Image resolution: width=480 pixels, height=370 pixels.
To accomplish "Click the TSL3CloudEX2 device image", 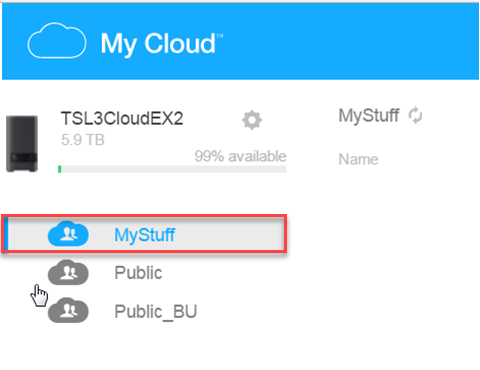I will tap(22, 144).
